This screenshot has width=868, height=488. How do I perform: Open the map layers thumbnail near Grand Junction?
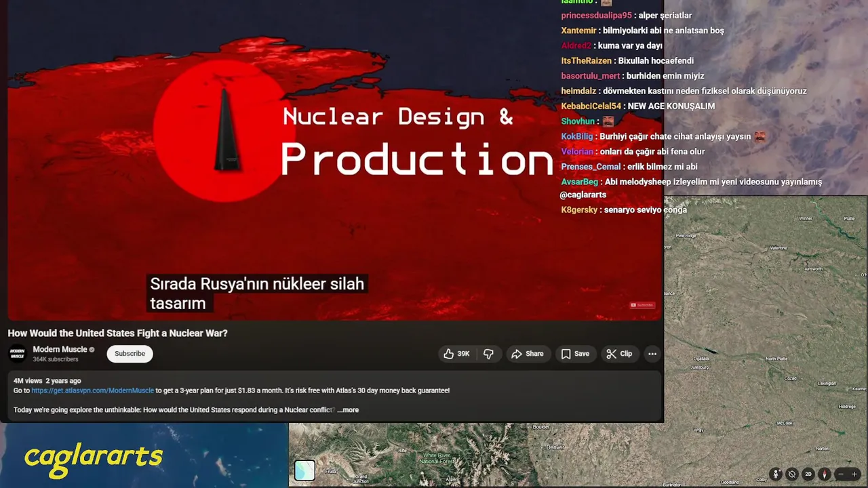pyautogui.click(x=304, y=470)
